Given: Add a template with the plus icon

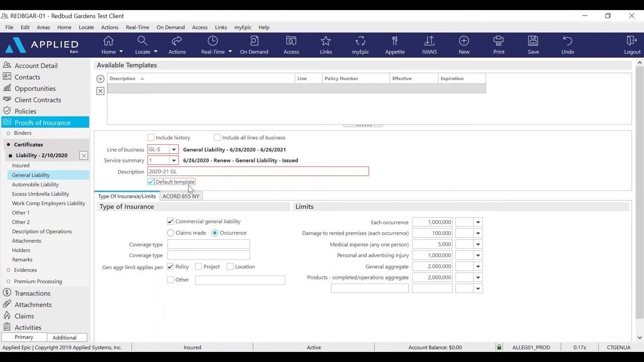Looking at the screenshot, I should (x=101, y=79).
